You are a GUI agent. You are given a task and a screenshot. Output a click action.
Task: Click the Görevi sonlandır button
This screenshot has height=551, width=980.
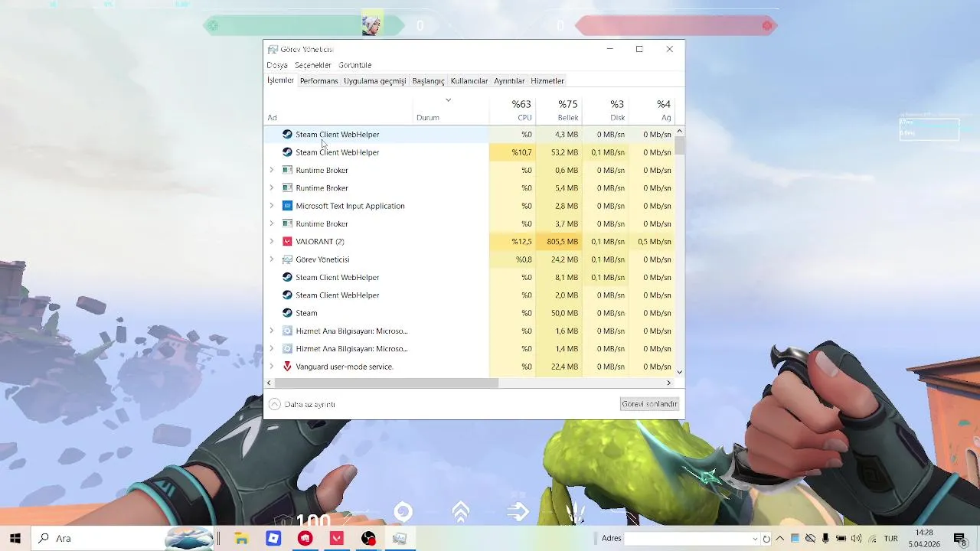649,404
